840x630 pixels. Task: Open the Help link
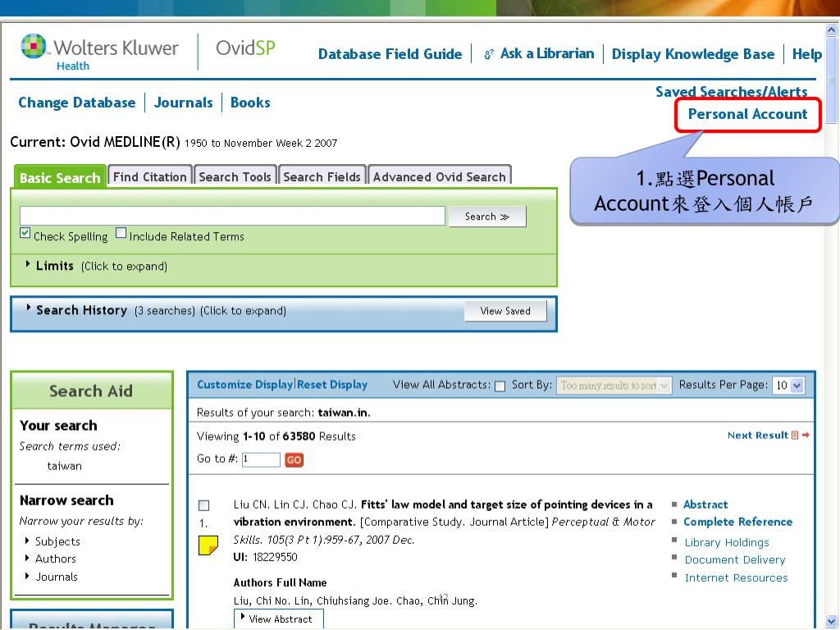(x=807, y=54)
